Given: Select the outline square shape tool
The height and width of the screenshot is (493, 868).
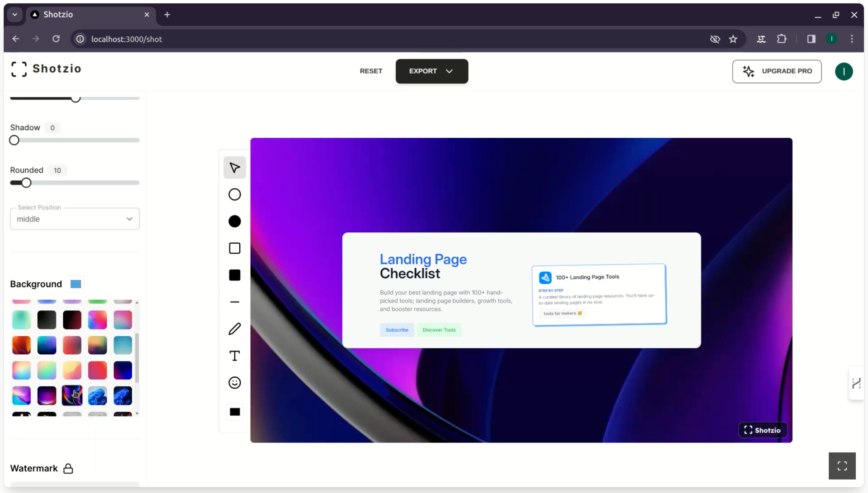Looking at the screenshot, I should [234, 248].
